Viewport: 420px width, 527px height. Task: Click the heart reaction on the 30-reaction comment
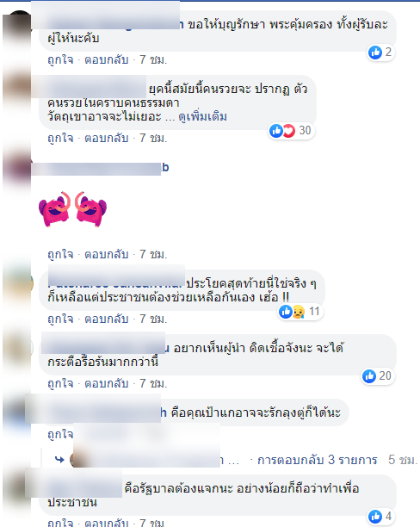288,131
